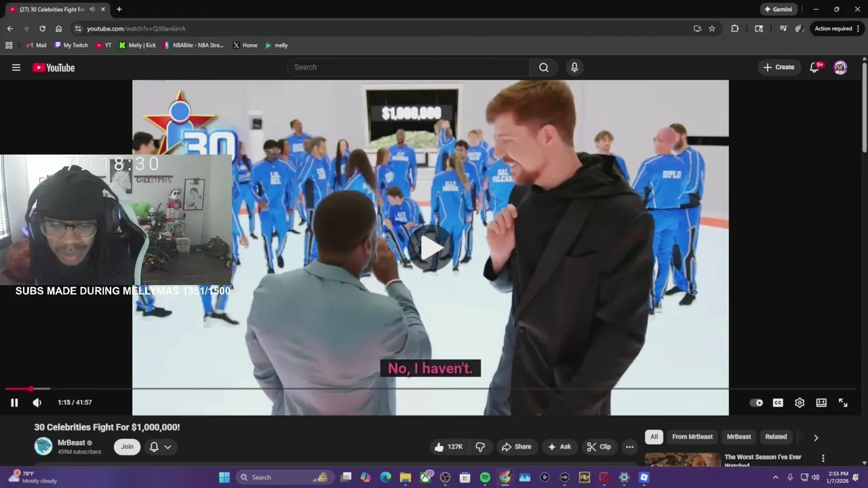868x488 pixels.
Task: Focus the YouTube search field
Action: pyautogui.click(x=408, y=67)
